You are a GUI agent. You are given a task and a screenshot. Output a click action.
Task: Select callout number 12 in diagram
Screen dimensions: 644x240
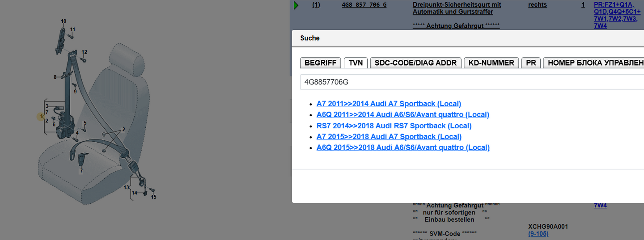point(84,52)
